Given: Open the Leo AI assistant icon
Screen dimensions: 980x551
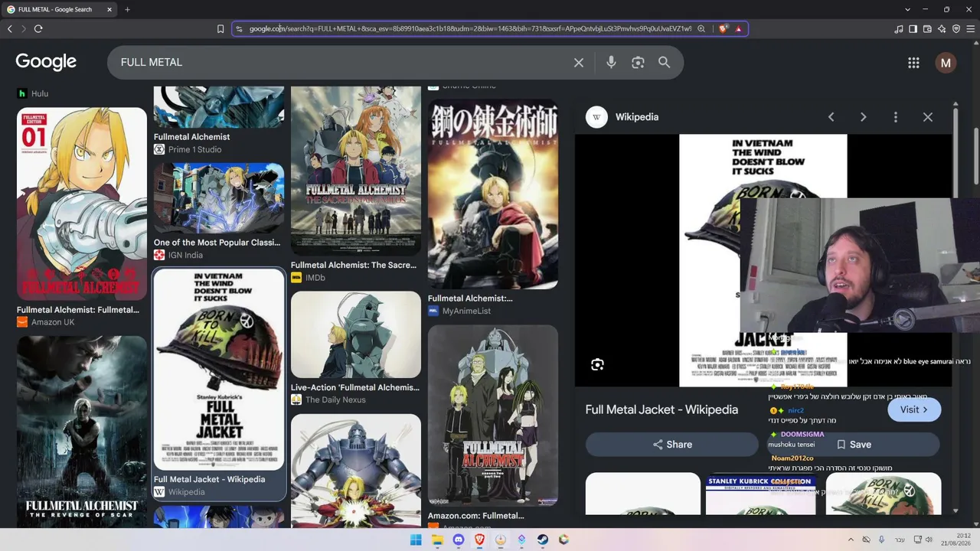Looking at the screenshot, I should 942,29.
